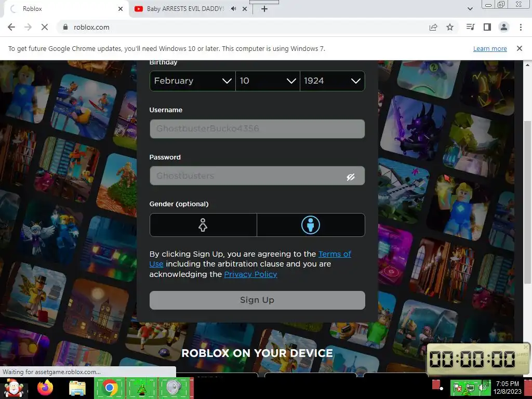The height and width of the screenshot is (399, 532).
Task: Open the Christmas tree taskbar app
Action: (x=141, y=388)
